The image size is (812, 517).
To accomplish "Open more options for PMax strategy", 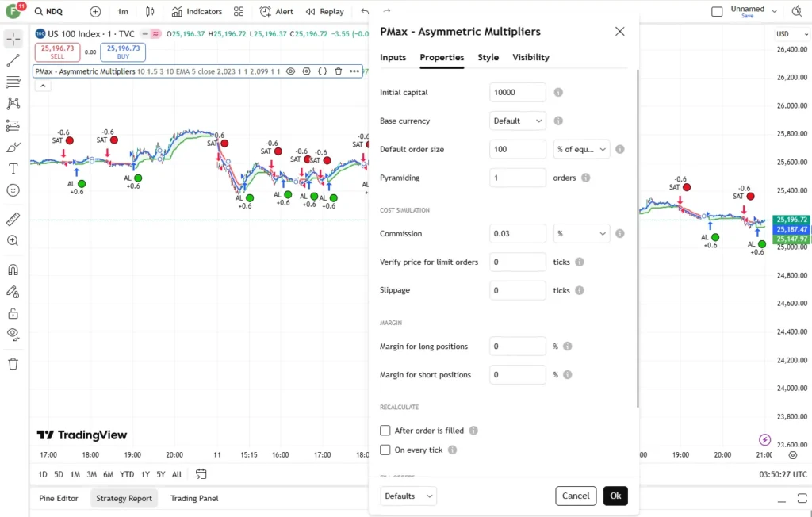I will point(354,71).
